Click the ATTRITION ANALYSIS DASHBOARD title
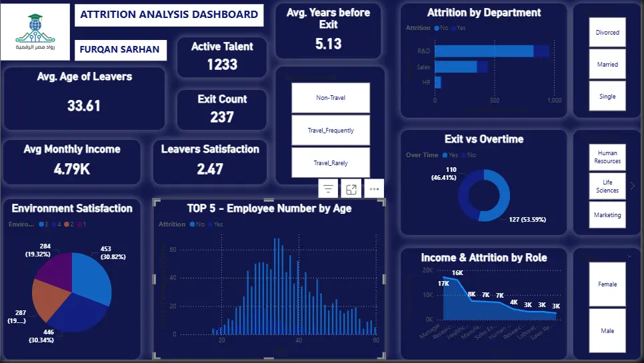 click(169, 15)
